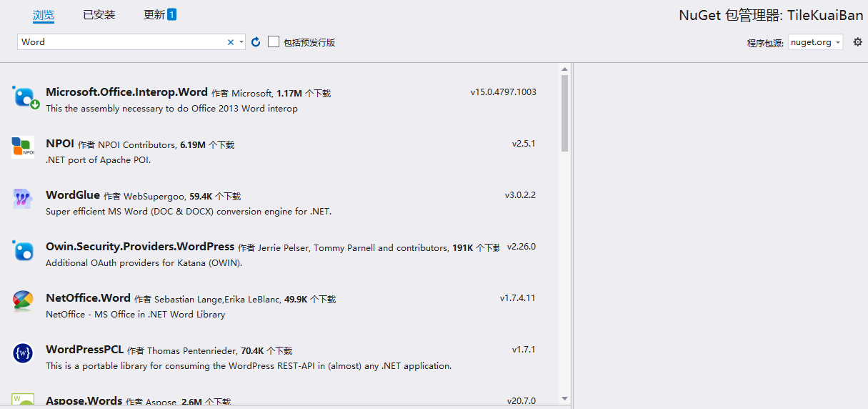This screenshot has height=409, width=868.
Task: Switch to the 浏览 tab
Action: point(44,14)
